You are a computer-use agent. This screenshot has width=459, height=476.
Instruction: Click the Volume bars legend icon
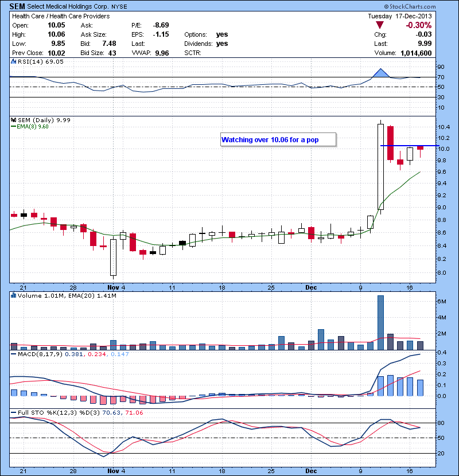[13, 296]
